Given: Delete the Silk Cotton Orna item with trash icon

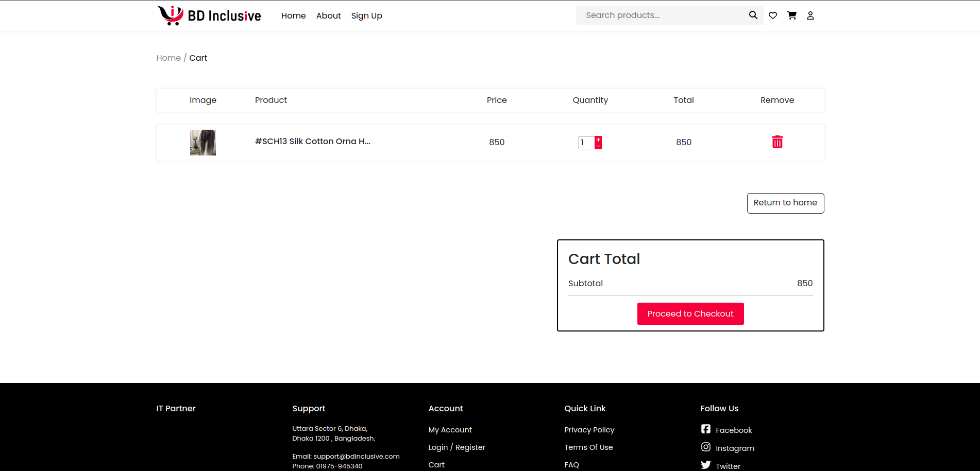Looking at the screenshot, I should 778,142.
